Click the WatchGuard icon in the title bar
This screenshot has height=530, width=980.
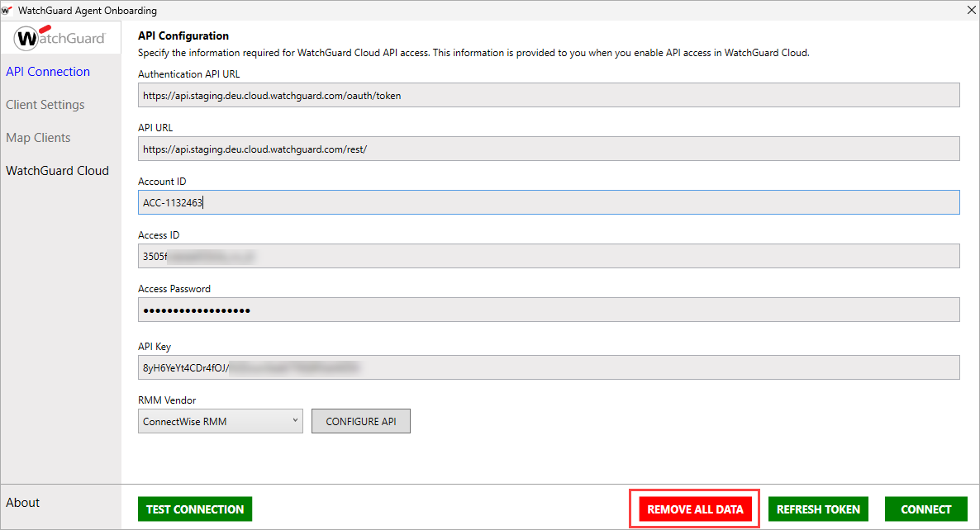tap(8, 11)
